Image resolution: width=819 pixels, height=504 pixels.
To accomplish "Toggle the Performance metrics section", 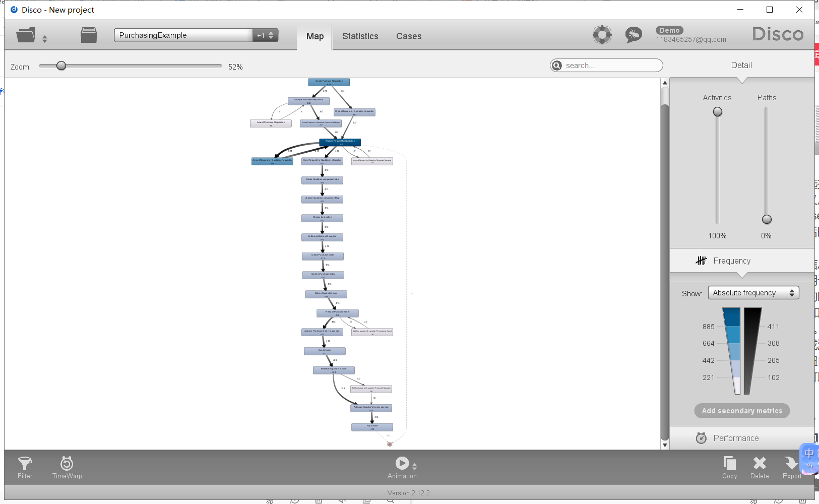I will coord(735,438).
